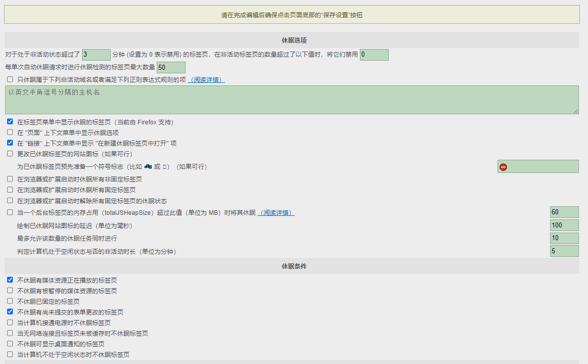Enable "当计算机接通电源时不休眠标签页"
This screenshot has height=364, width=588.
coord(10,323)
